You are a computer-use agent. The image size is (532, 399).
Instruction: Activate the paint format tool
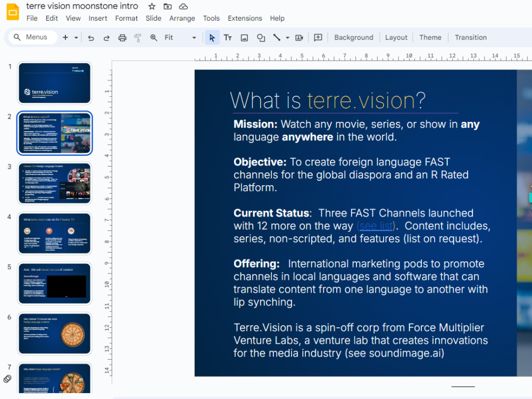click(138, 38)
